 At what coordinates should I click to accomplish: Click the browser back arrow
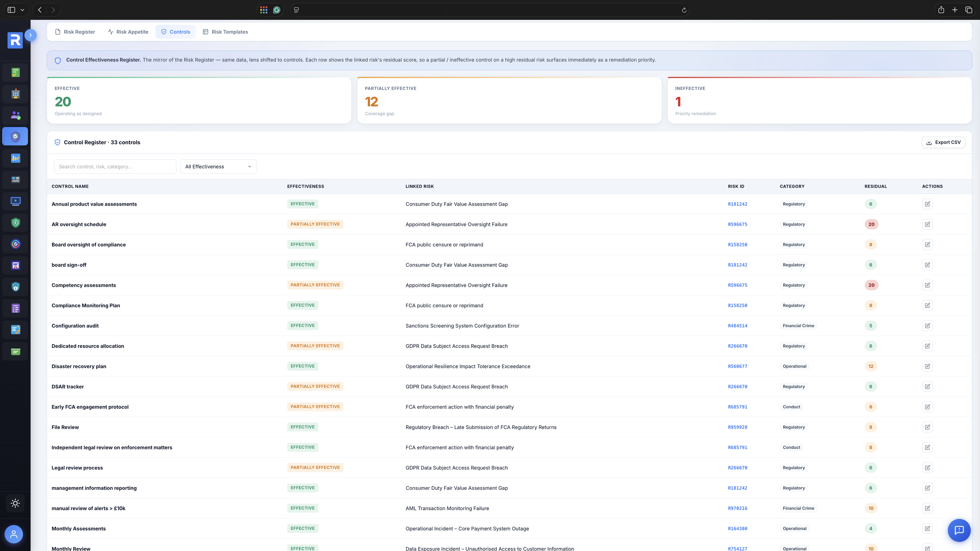(x=40, y=10)
